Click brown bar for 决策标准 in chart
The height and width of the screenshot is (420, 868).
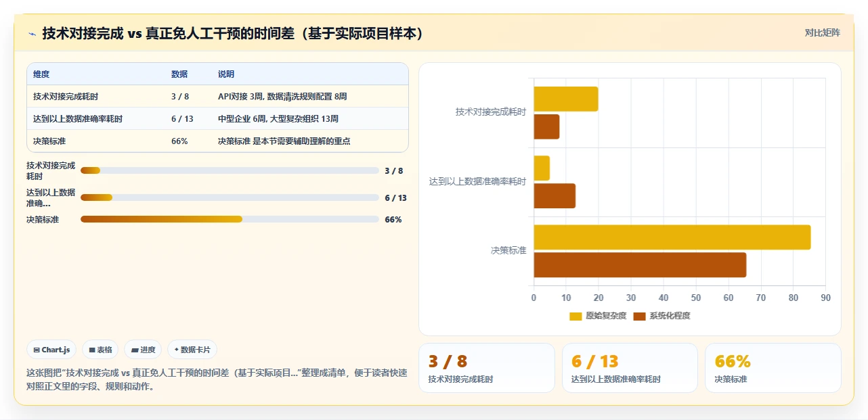point(640,264)
